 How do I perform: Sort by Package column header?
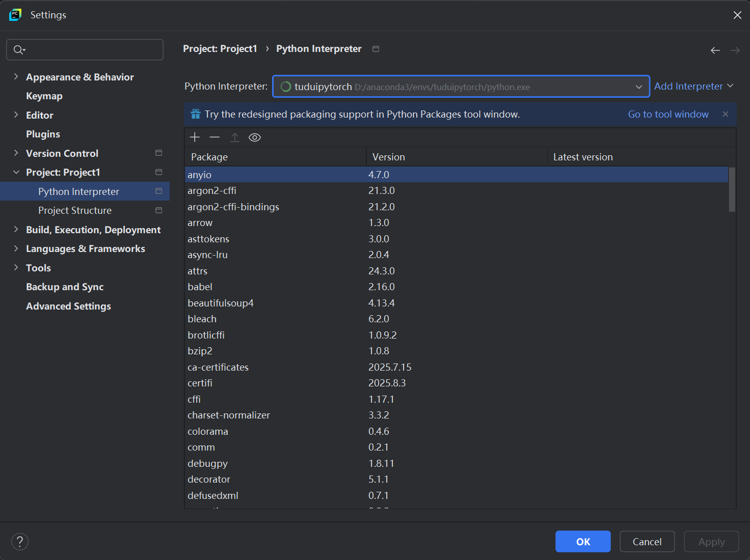pos(275,157)
